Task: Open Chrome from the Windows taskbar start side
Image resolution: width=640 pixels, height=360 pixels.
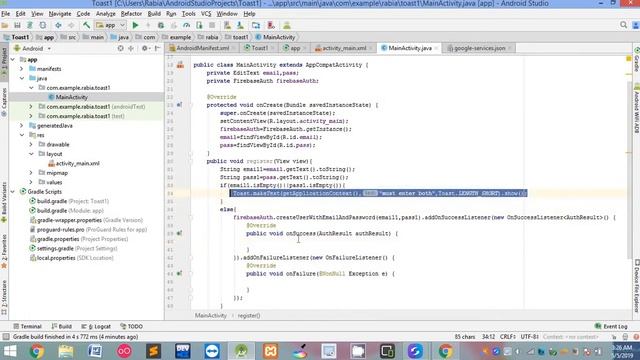Action: click(x=36, y=351)
